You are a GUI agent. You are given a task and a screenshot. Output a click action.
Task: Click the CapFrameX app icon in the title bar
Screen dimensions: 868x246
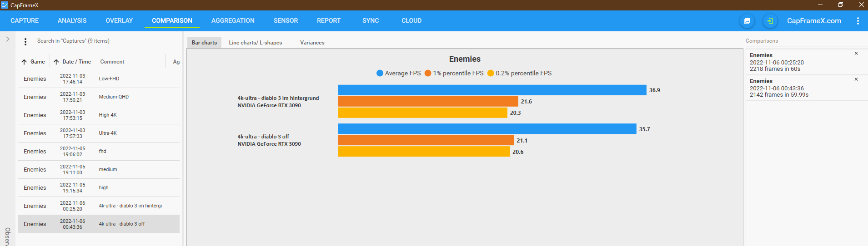5,5
